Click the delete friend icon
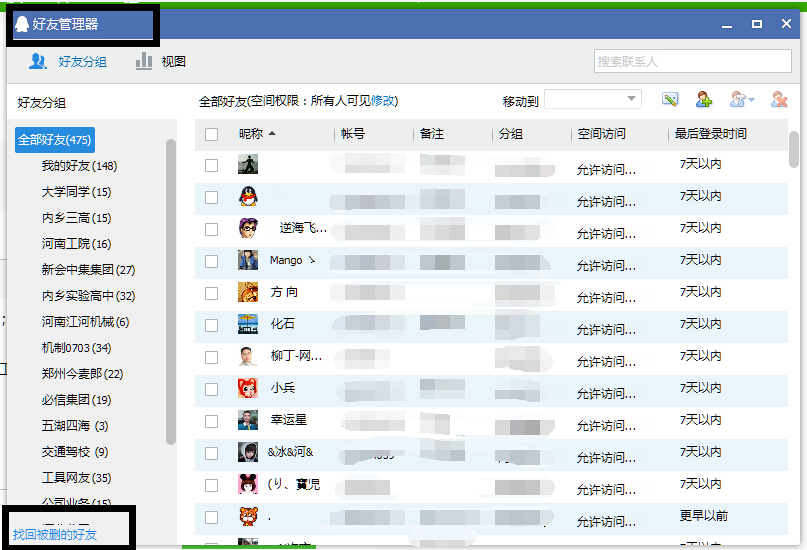Image resolution: width=807 pixels, height=550 pixels. pos(779,99)
